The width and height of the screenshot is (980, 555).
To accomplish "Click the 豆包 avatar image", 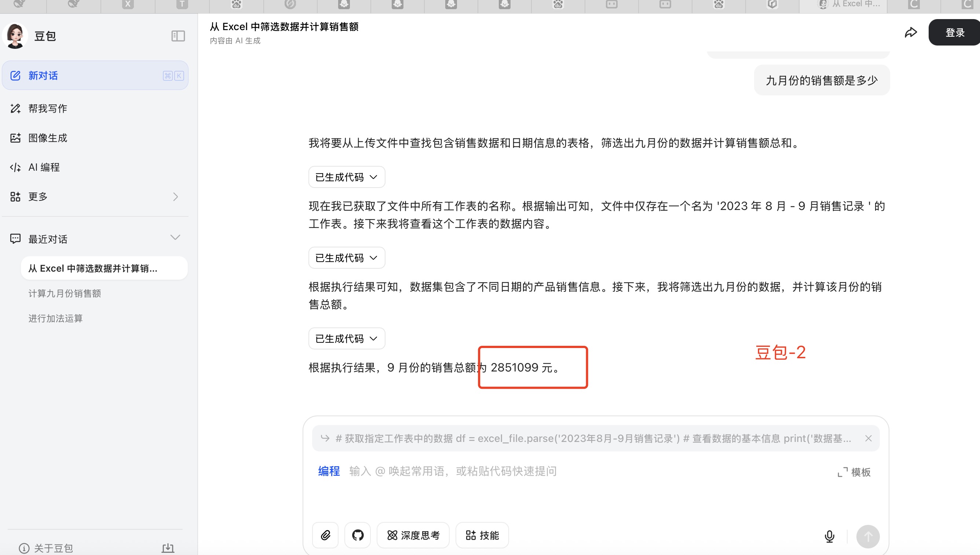I will pyautogui.click(x=15, y=36).
